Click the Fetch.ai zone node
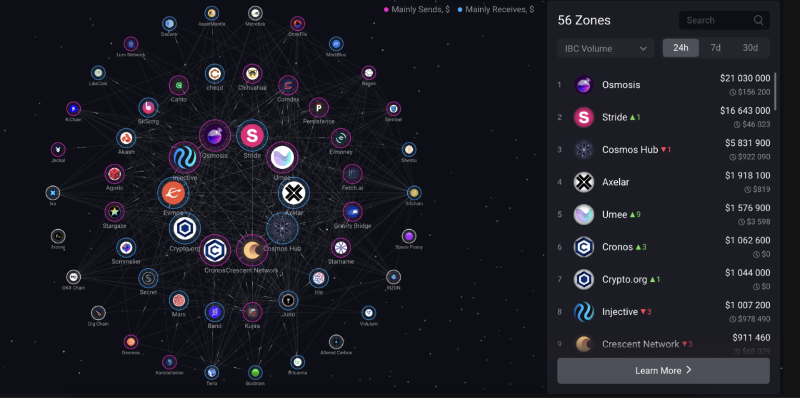800x398 pixels. (x=353, y=174)
